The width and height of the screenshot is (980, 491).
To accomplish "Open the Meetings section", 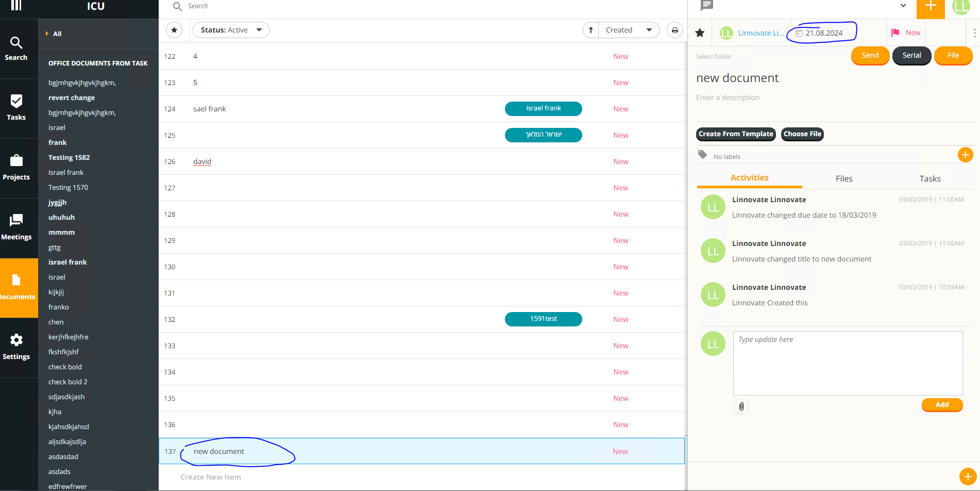I will click(x=16, y=227).
